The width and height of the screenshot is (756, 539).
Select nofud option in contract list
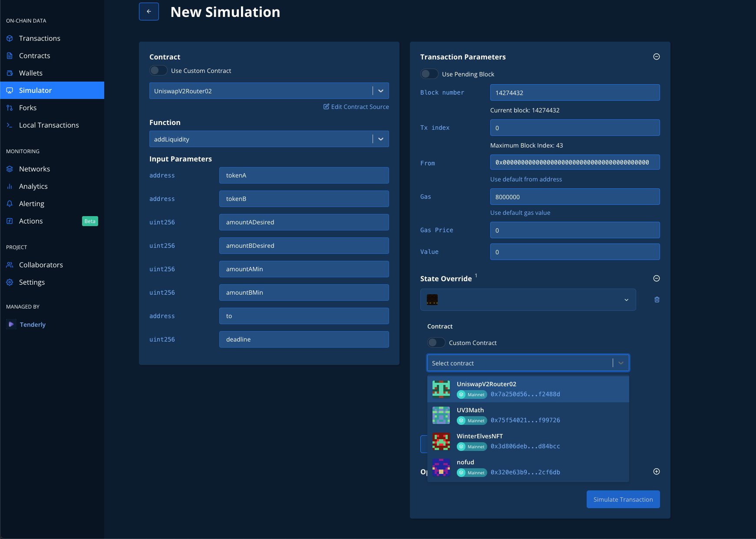point(528,467)
